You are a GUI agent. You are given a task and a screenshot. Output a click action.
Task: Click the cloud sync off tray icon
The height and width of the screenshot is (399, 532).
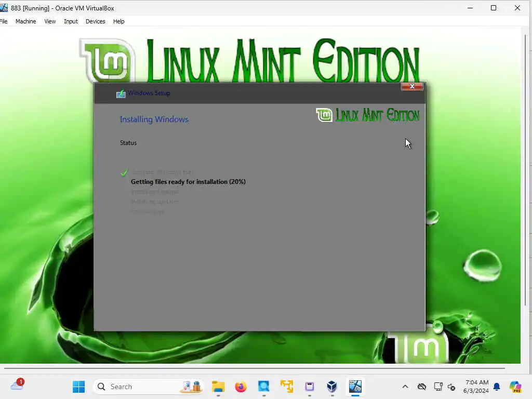422,387
